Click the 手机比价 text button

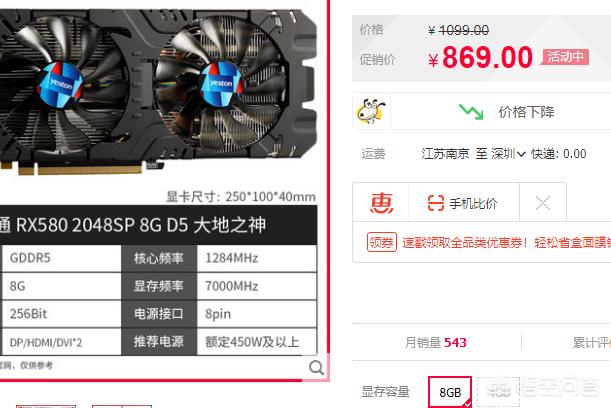click(x=473, y=203)
